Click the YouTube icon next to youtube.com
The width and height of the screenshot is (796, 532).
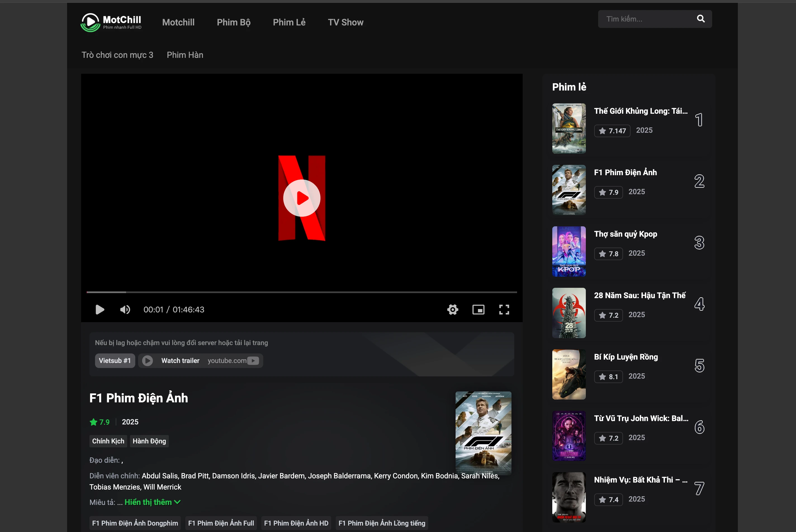coord(253,361)
